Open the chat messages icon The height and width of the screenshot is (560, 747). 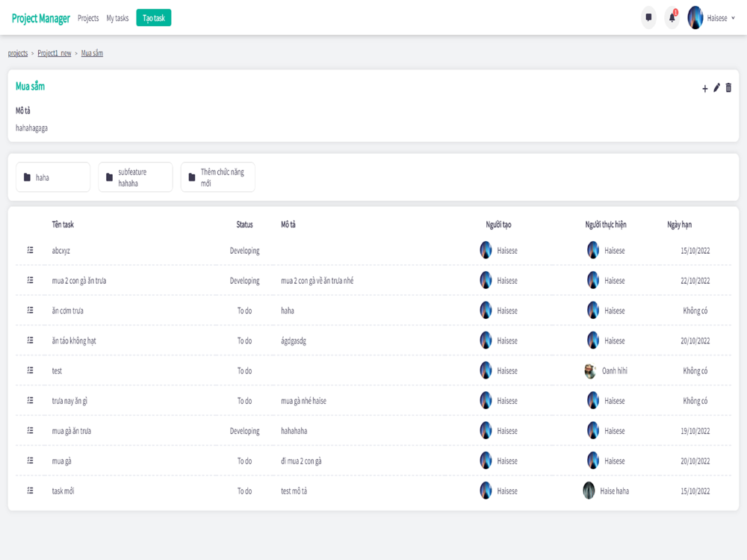648,18
